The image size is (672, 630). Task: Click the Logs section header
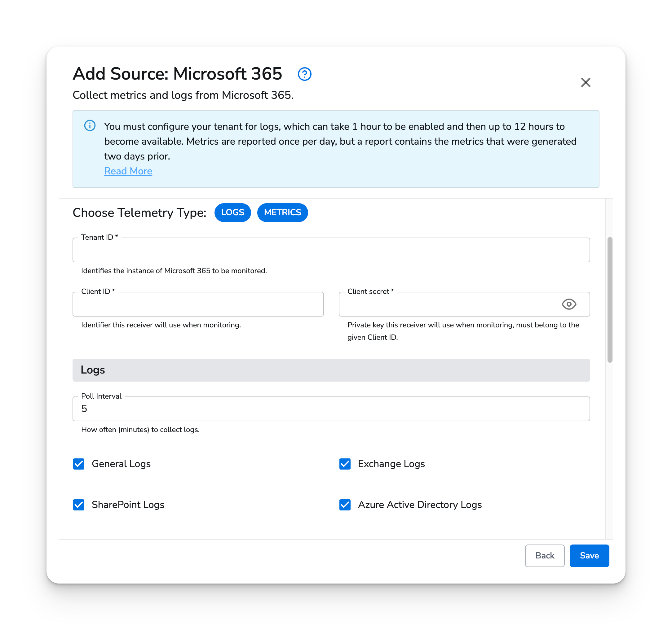[93, 370]
